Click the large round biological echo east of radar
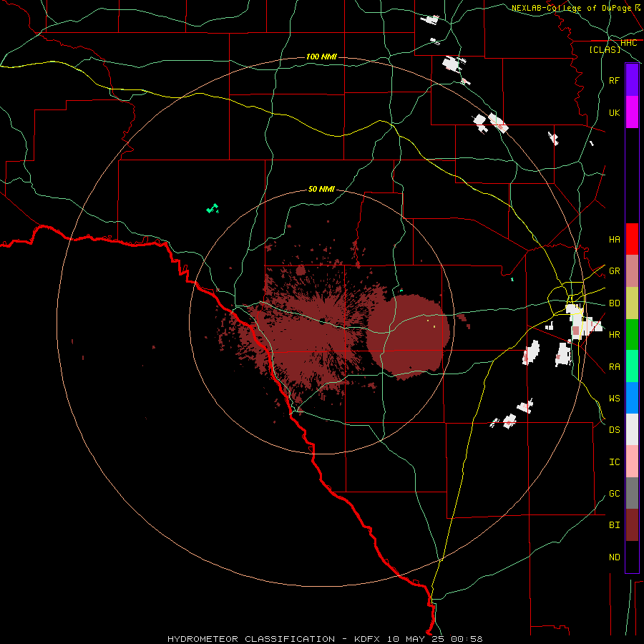This screenshot has height=644, width=644. [409, 336]
